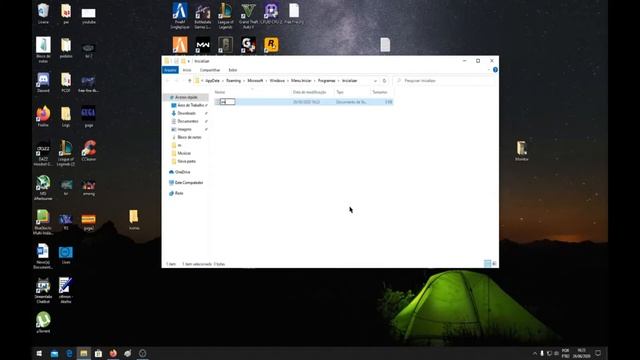Show hidden system tray icons

point(535,353)
